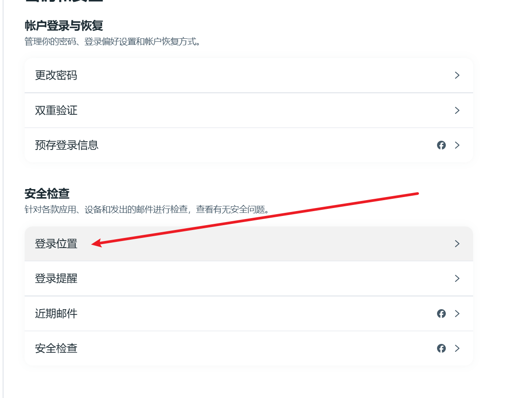Click the Facebook icon beside 近期邮件
This screenshot has height=398, width=532.
[x=441, y=314]
